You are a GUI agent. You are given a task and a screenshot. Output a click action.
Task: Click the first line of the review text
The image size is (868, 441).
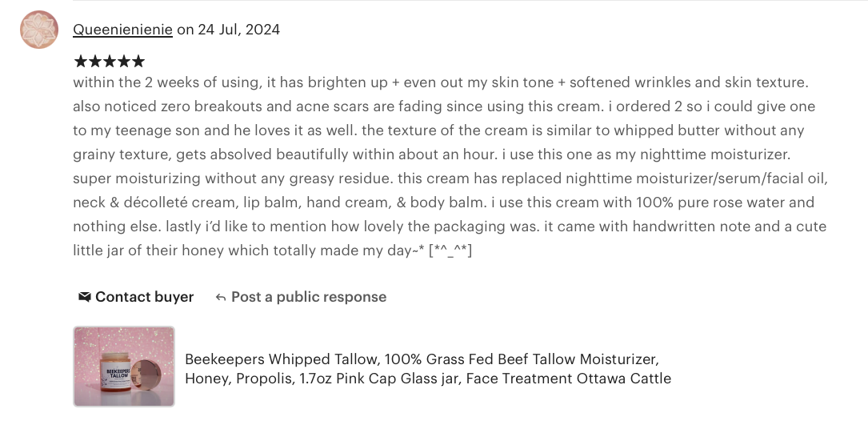[441, 82]
